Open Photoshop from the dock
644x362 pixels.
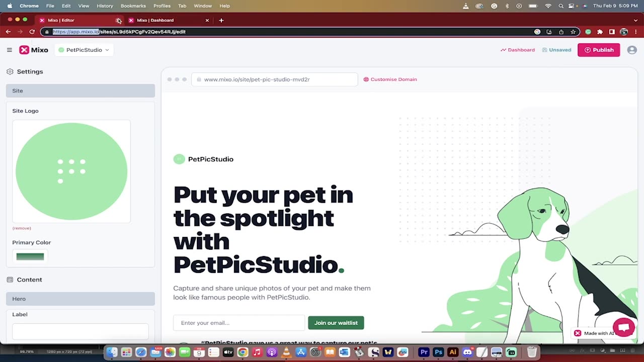click(x=438, y=352)
